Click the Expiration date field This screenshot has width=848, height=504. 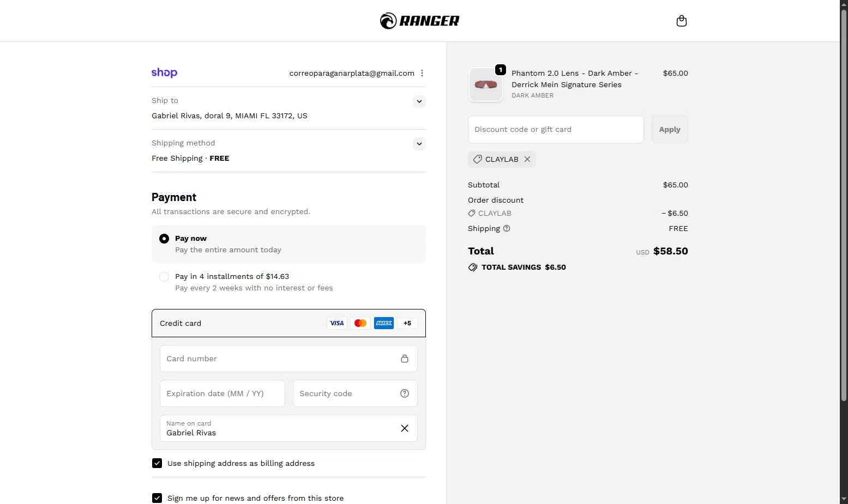222,393
